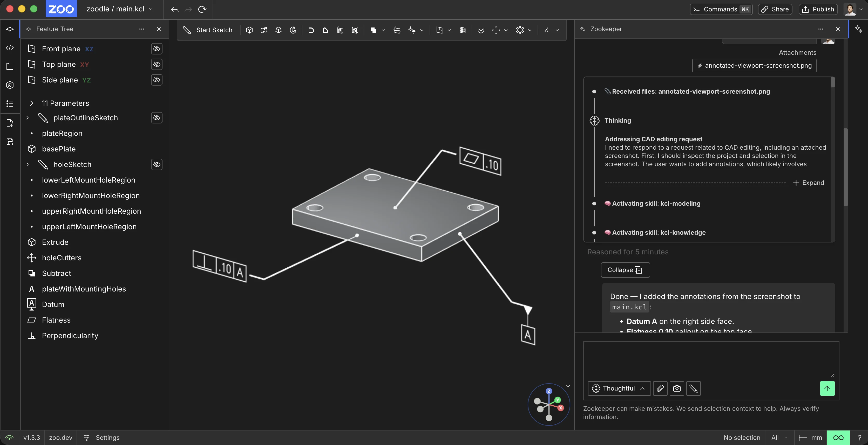Viewport: 868px width, 445px height.
Task: Open the zoodle / main.kcl file dropdown
Action: pos(120,9)
